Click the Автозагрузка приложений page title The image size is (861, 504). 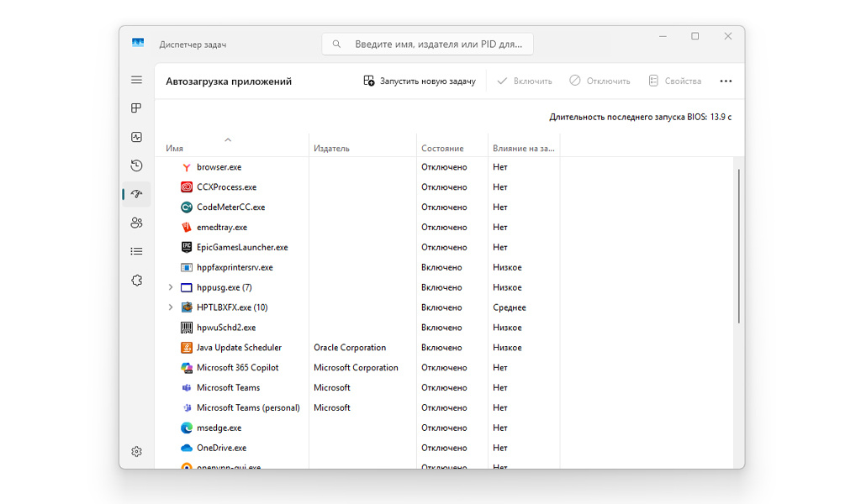[229, 81]
